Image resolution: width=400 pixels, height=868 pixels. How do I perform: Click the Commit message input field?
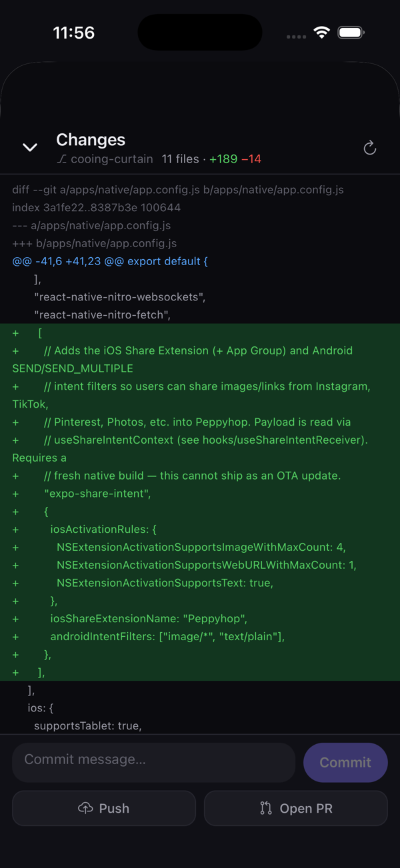pyautogui.click(x=153, y=762)
